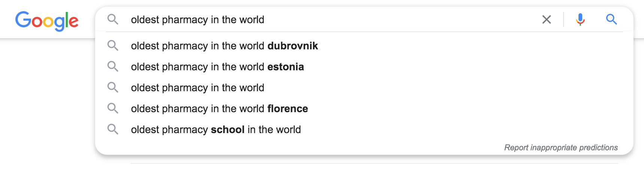Click magnifier icon beside estonia suggestion
The height and width of the screenshot is (169, 644).
coord(113,67)
